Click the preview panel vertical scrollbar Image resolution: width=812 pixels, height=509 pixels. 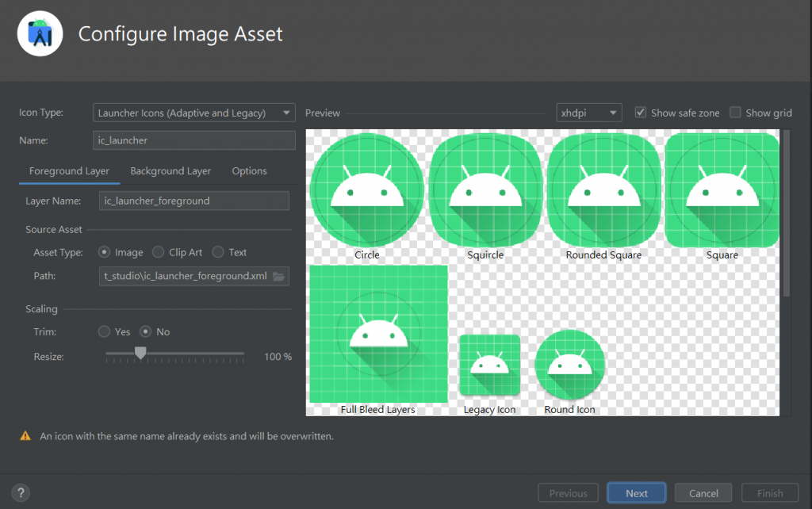tap(787, 213)
